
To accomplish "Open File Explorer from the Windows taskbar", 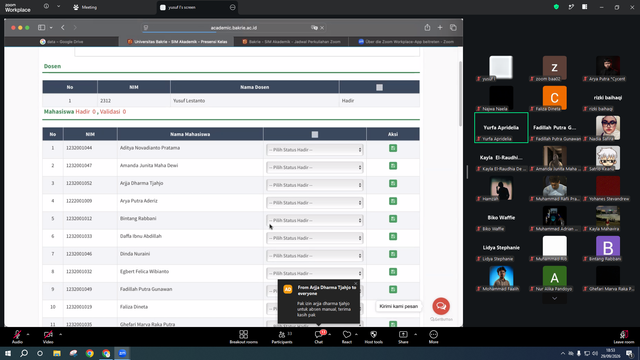I will 57,353.
